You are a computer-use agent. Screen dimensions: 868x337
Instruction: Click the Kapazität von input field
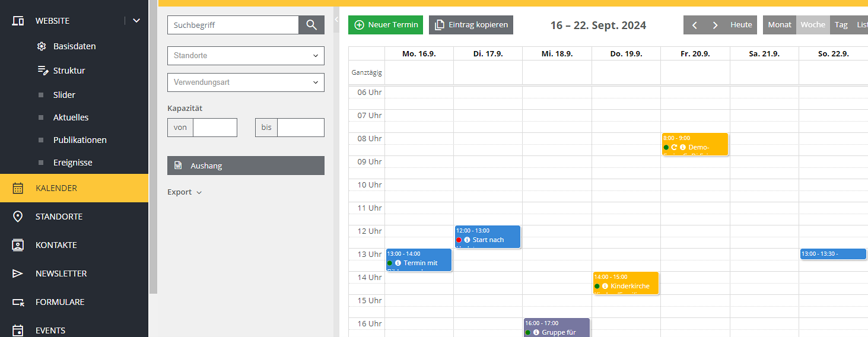tap(215, 128)
